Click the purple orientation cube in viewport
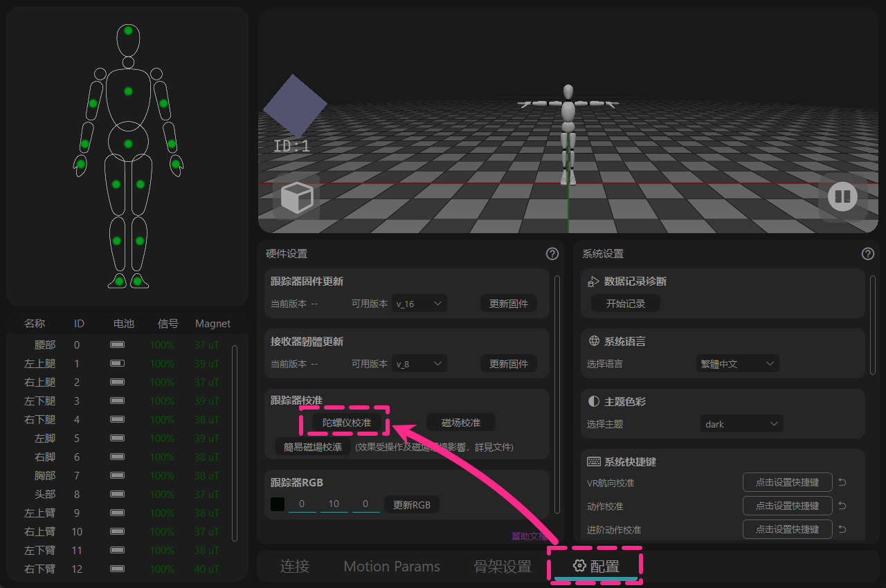Viewport: 886px width, 588px height. pos(295,106)
